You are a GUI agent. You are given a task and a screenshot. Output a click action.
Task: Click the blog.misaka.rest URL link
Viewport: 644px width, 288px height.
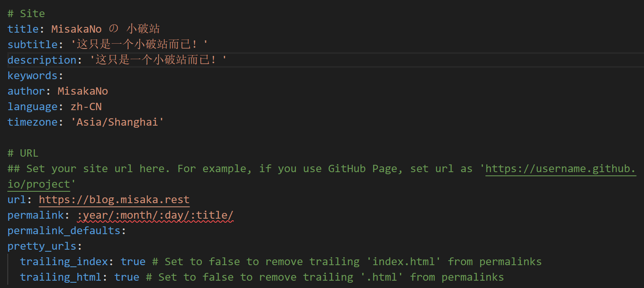pos(114,199)
